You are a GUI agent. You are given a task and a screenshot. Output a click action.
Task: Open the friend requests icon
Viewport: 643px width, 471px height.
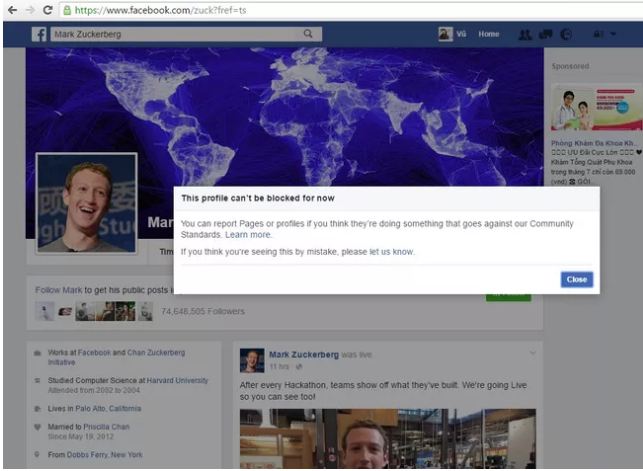[525, 34]
